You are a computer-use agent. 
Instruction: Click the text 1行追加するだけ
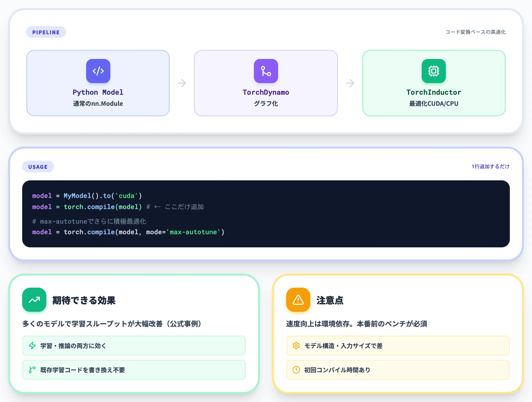(491, 166)
